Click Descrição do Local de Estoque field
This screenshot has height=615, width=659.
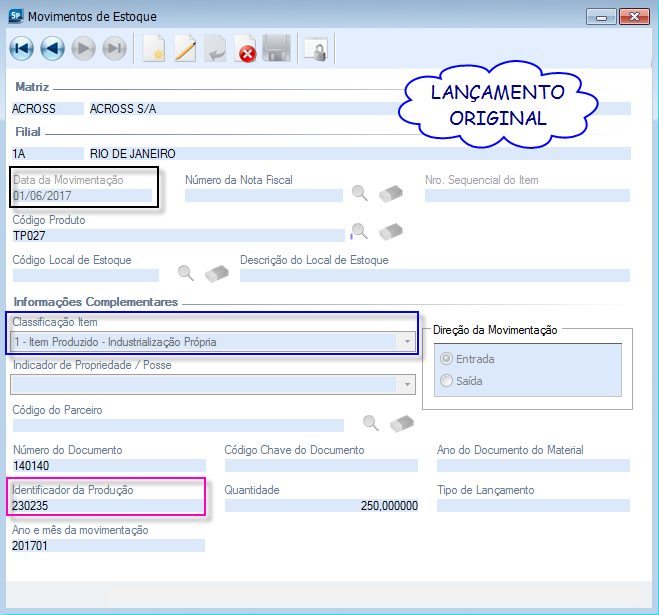click(435, 275)
